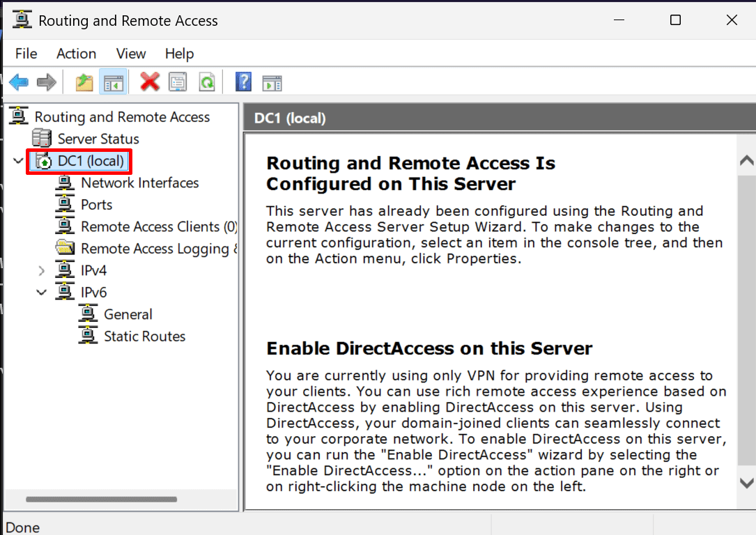
Task: Click the down arrow of details scrollbar
Action: pos(746,483)
